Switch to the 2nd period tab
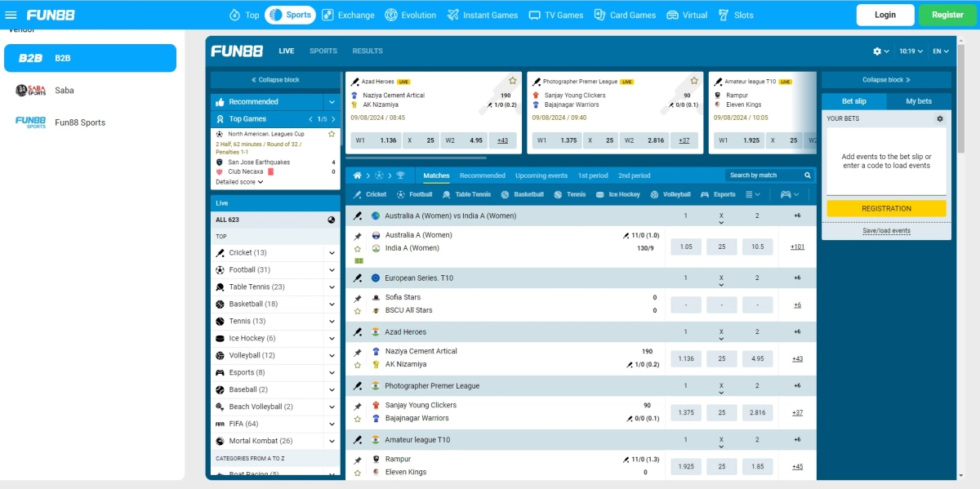The width and height of the screenshot is (980, 489). point(635,176)
